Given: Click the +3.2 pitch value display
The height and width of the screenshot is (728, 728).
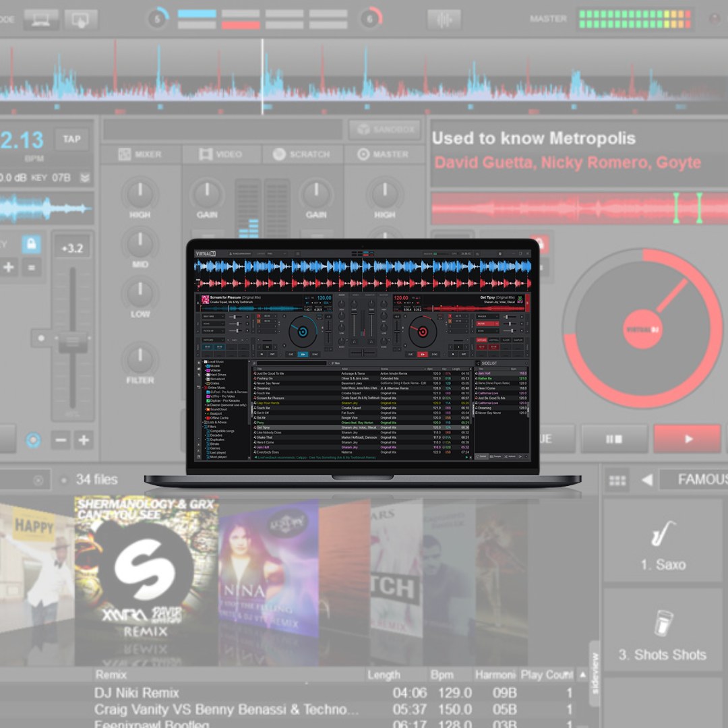Looking at the screenshot, I should [72, 248].
